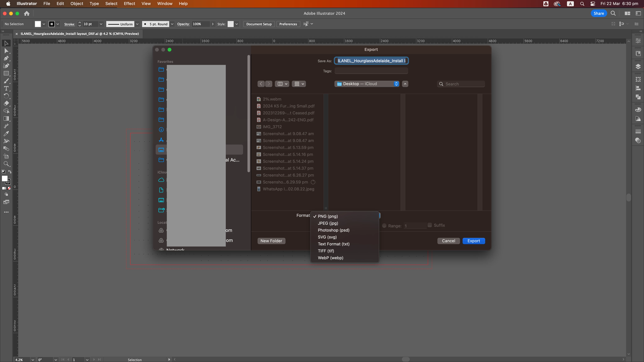The width and height of the screenshot is (644, 362).
Task: Click the white fill color swatch in control bar
Action: coord(38,24)
